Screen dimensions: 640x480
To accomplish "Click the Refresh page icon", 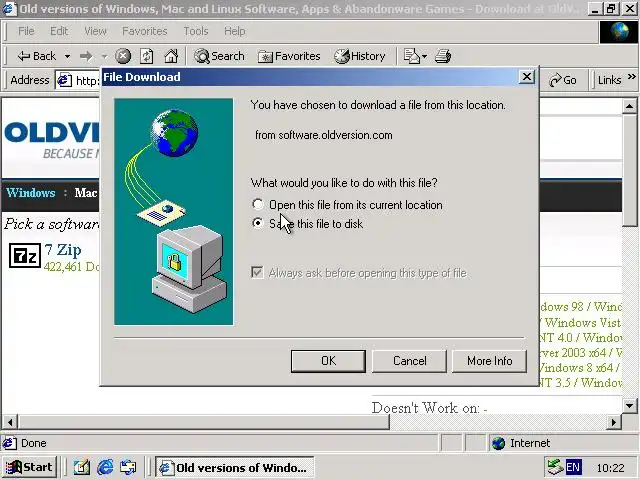I will (147, 56).
